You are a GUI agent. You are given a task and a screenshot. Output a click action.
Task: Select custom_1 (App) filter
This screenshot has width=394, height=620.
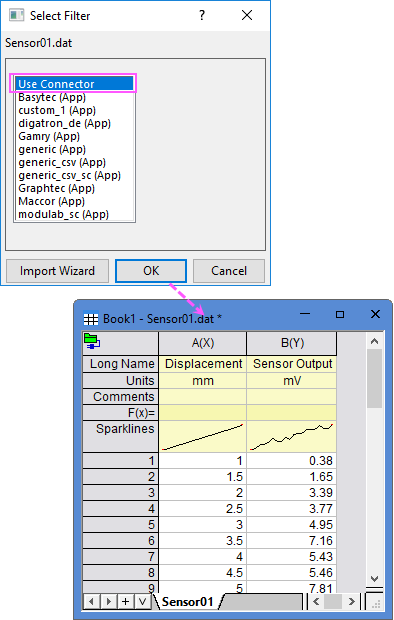pyautogui.click(x=74, y=110)
